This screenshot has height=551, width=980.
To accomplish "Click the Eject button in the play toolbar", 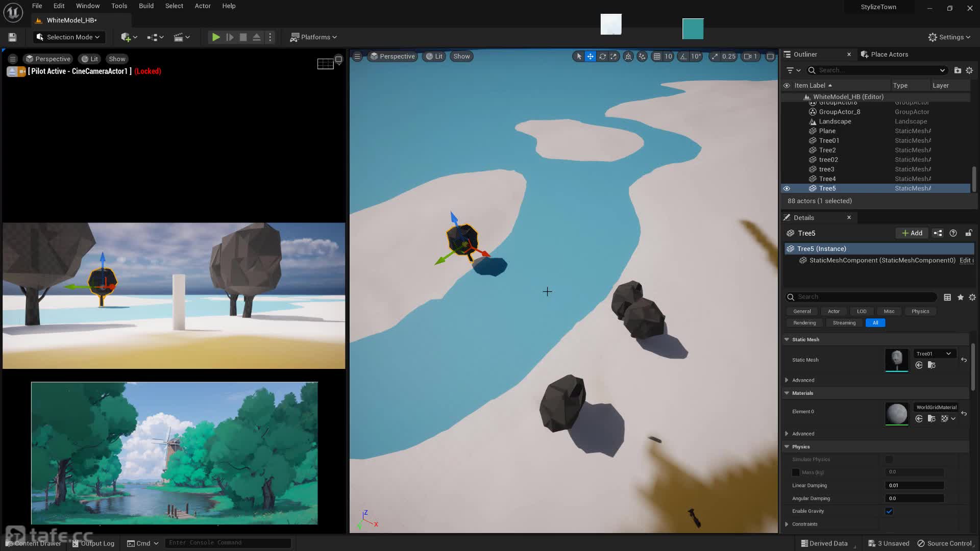I will click(x=257, y=37).
